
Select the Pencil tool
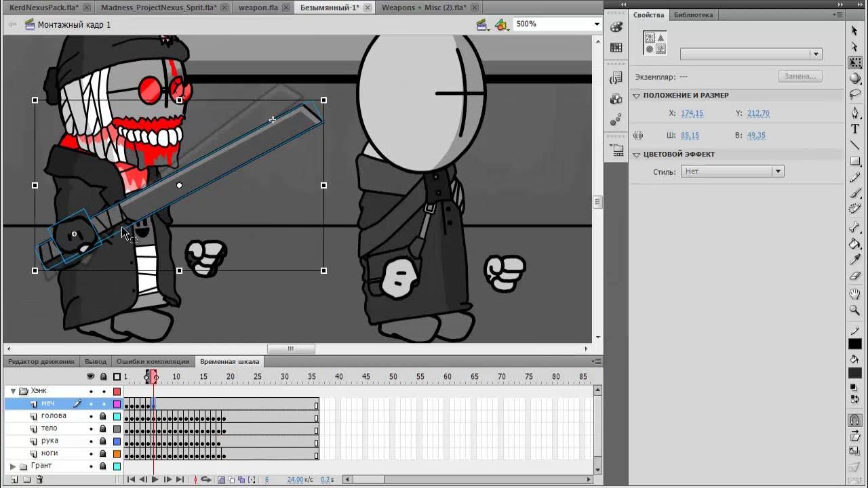[854, 178]
